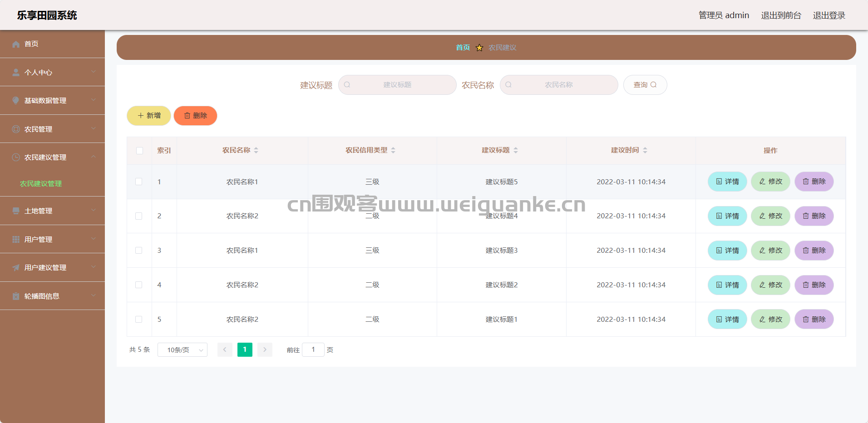Viewport: 868px width, 423px height.
Task: Select page 1 in pagination
Action: coord(245,350)
